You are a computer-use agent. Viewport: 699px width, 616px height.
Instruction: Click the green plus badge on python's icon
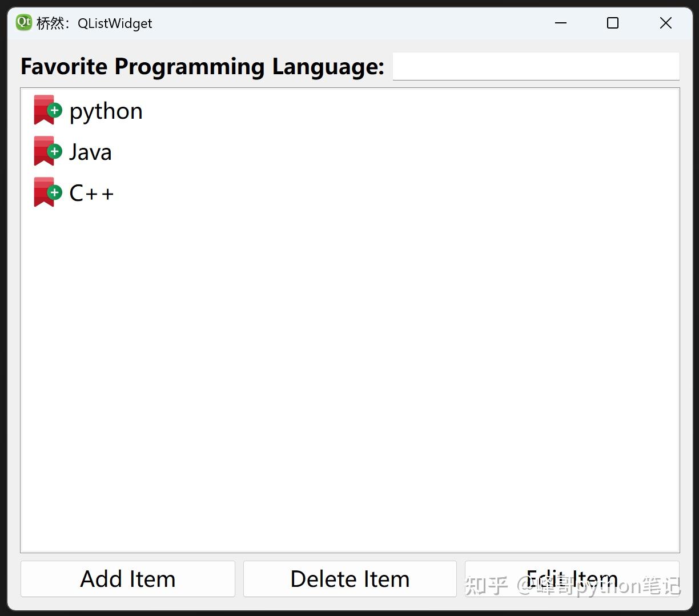coord(55,110)
